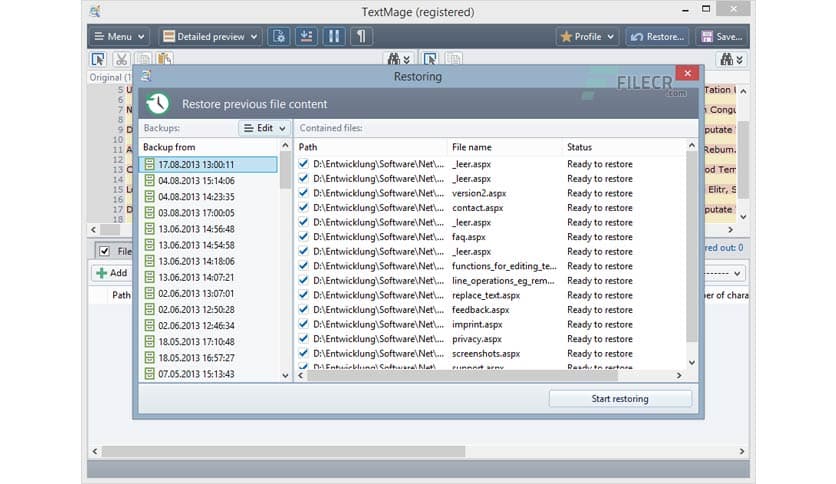836x484 pixels.
Task: Open the binoculars search in Original pane
Action: point(398,59)
